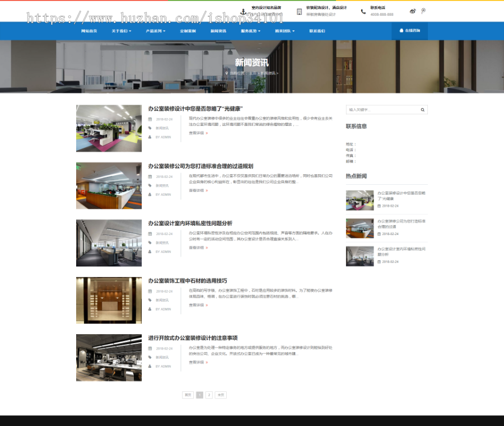504x426 pixels.
Task: Click author icon of the 私密性问题分析 article
Action: point(150,251)
